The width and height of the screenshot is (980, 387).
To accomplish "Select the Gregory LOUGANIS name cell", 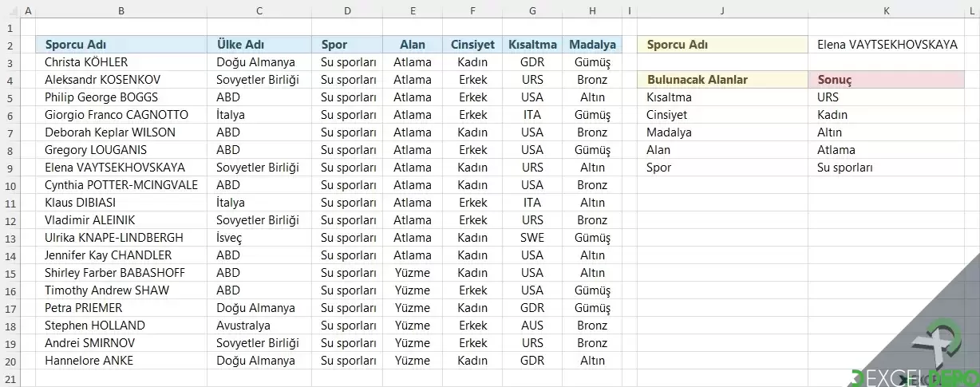I will (x=121, y=150).
